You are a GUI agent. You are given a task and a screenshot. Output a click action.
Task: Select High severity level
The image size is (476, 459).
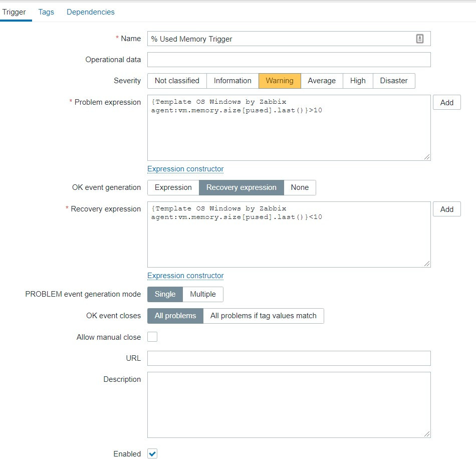point(358,81)
